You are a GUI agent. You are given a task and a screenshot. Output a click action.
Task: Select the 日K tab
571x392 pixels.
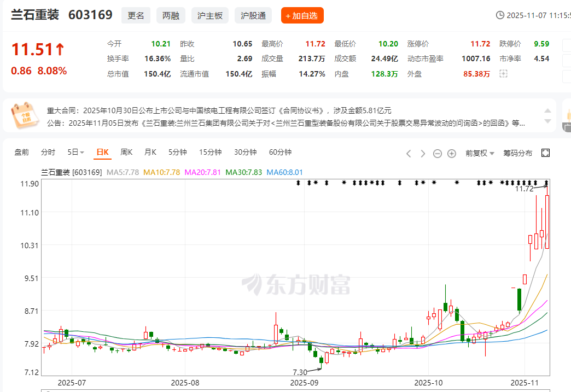(102, 152)
